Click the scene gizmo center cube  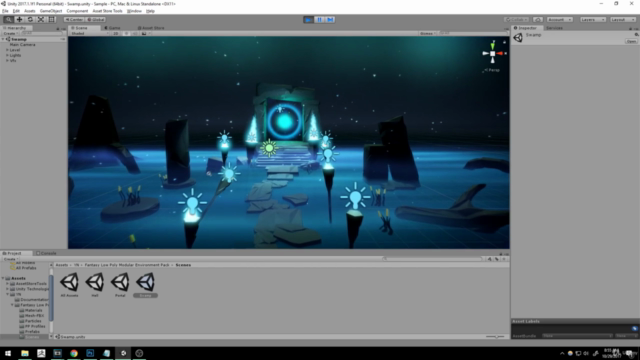click(x=493, y=53)
